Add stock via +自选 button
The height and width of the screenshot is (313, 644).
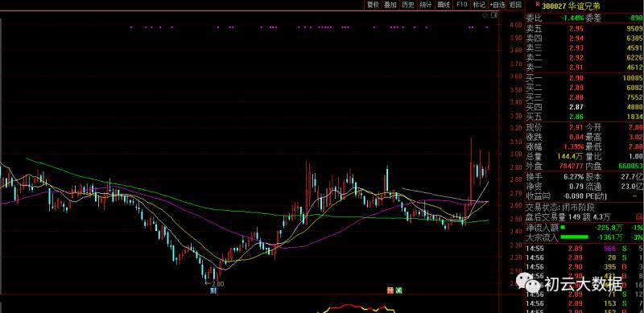click(497, 5)
